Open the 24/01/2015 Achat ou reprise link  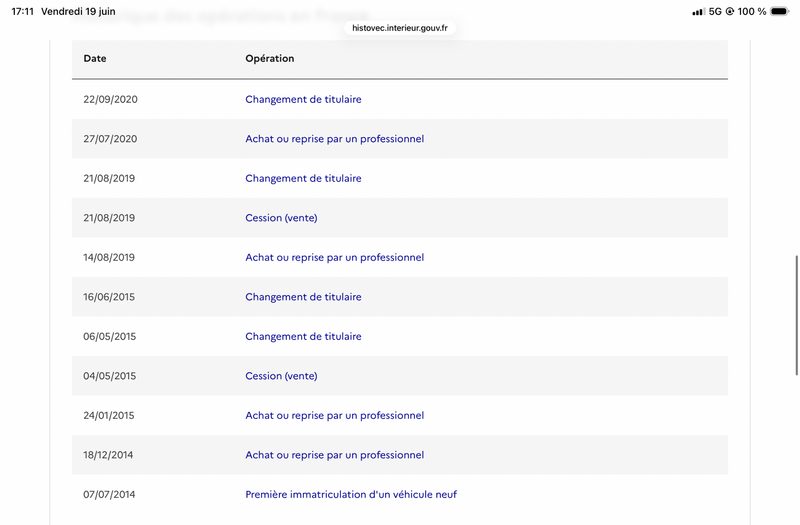[335, 416]
